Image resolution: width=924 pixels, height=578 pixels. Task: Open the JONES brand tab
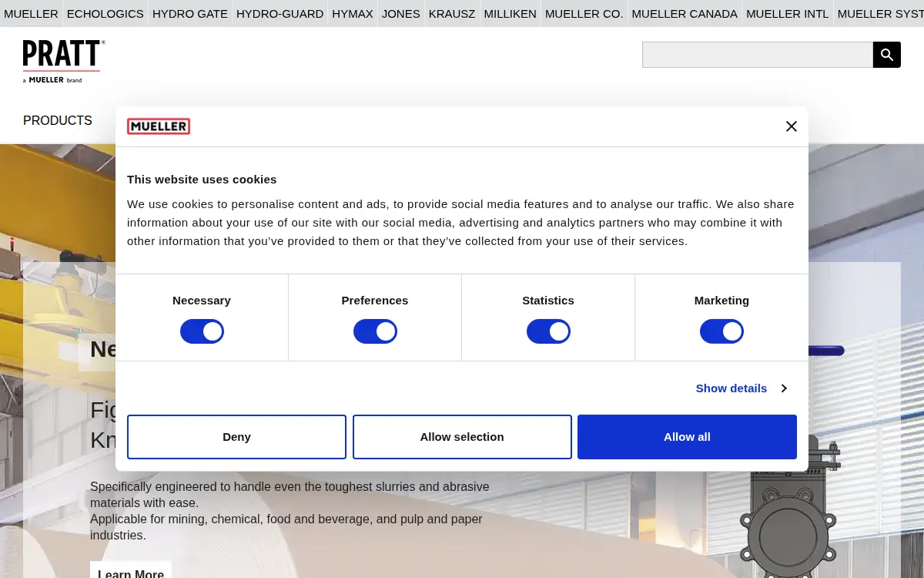click(x=401, y=13)
